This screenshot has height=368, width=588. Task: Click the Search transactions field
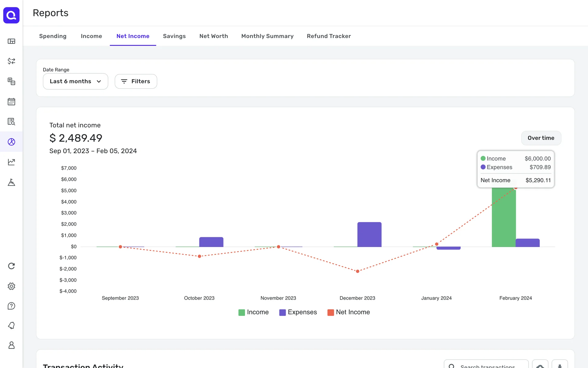[487, 366]
